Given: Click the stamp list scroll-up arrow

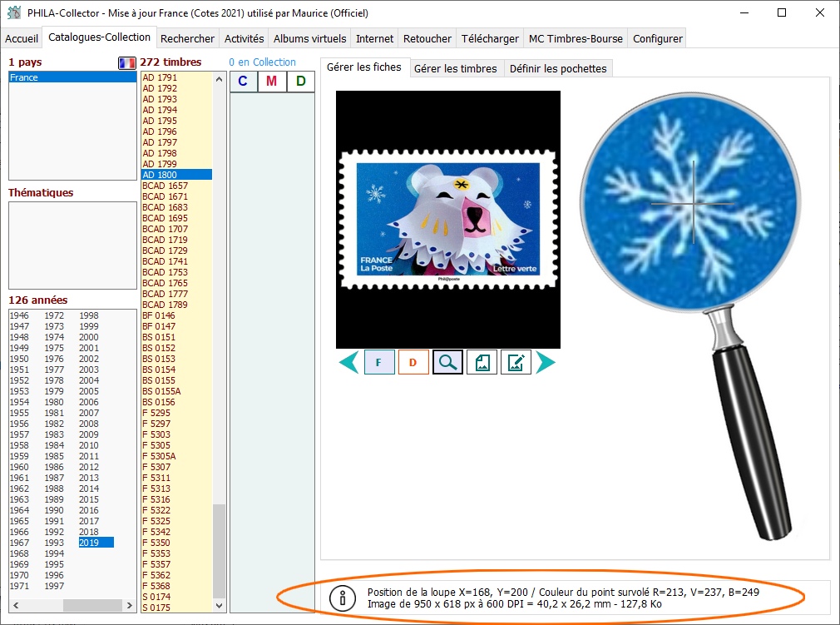Looking at the screenshot, I should 219,79.
